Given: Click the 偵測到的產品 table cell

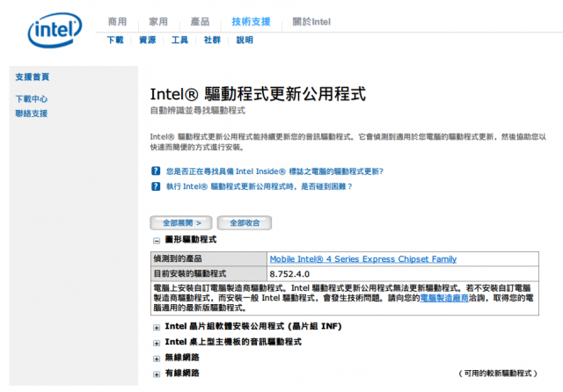Looking at the screenshot, I should 208,258.
